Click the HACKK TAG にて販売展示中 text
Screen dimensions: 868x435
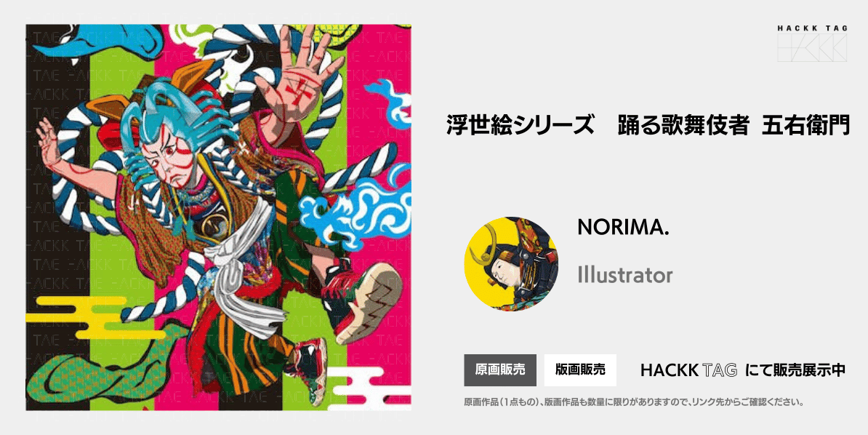tap(743, 370)
